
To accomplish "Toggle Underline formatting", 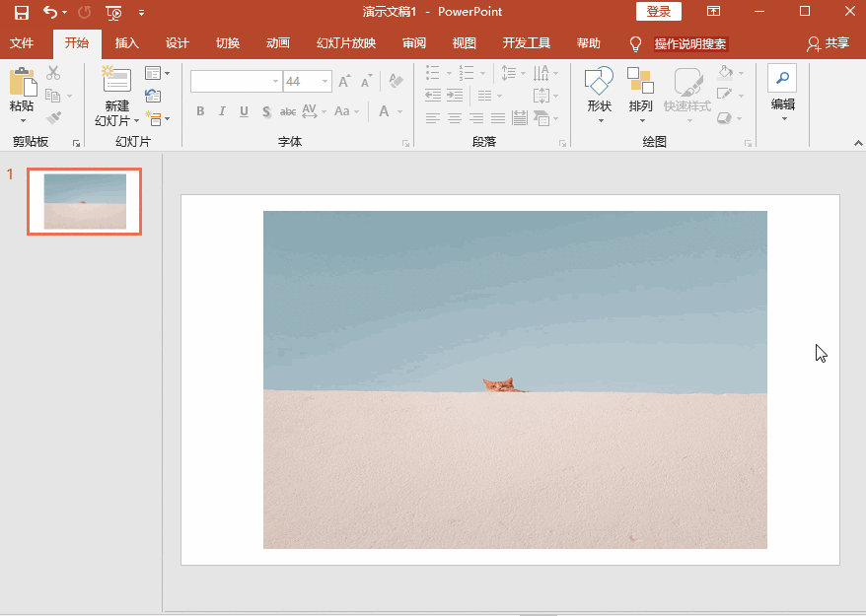I will pyautogui.click(x=244, y=111).
